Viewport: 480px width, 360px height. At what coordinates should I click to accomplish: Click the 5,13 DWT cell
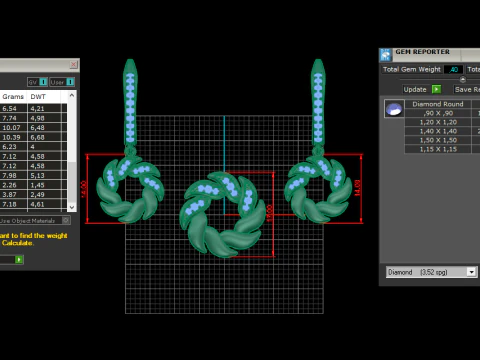(44, 175)
